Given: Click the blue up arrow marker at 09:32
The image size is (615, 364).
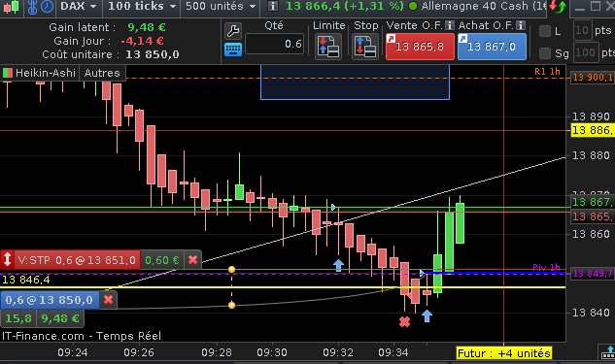Looking at the screenshot, I should tap(338, 265).
